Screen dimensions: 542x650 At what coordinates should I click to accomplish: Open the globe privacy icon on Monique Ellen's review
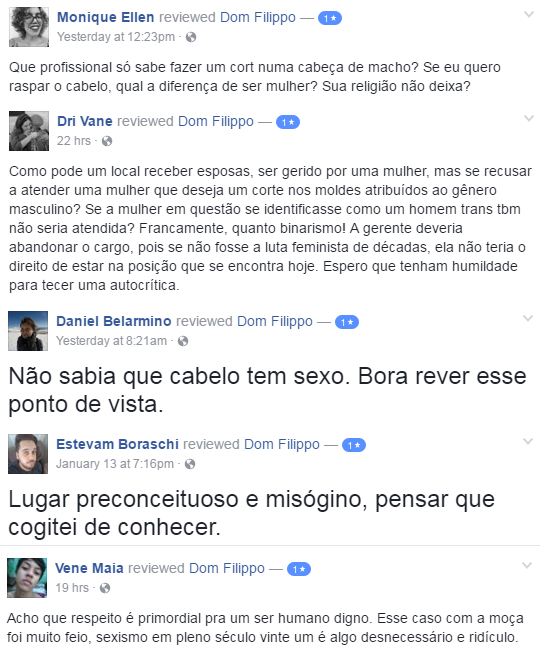pos(191,37)
